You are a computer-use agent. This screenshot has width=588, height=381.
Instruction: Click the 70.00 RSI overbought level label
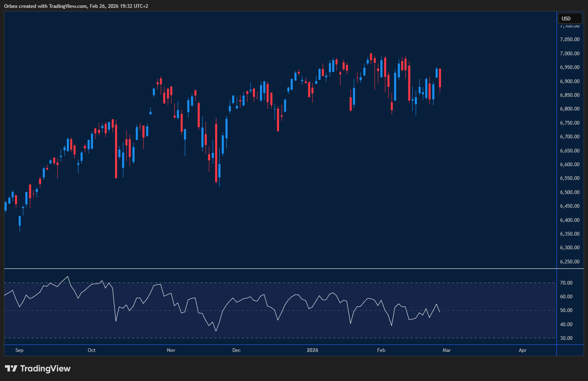[x=566, y=283]
